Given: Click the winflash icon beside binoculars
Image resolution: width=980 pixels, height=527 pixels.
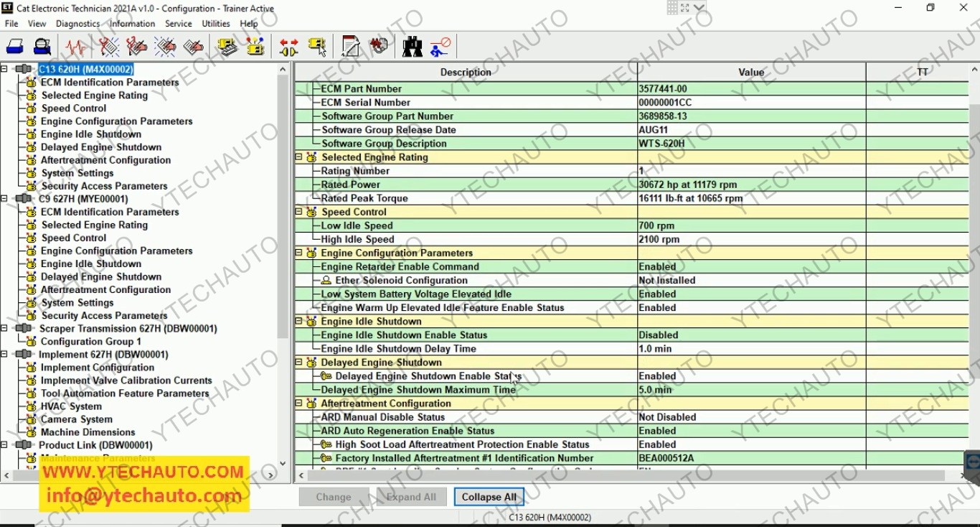Looking at the screenshot, I should [x=378, y=47].
